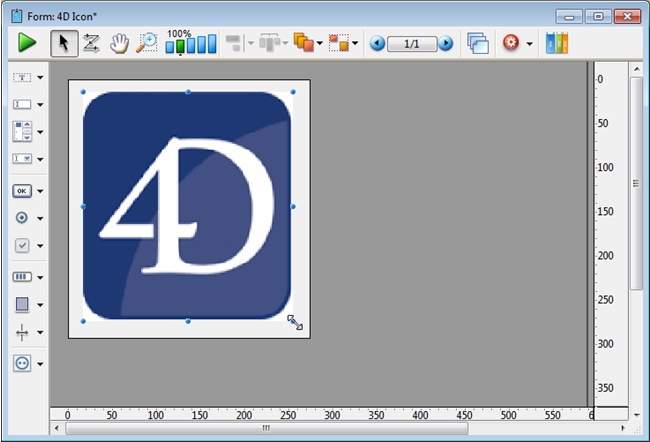Expand the group objects dropdown arrow

click(355, 44)
